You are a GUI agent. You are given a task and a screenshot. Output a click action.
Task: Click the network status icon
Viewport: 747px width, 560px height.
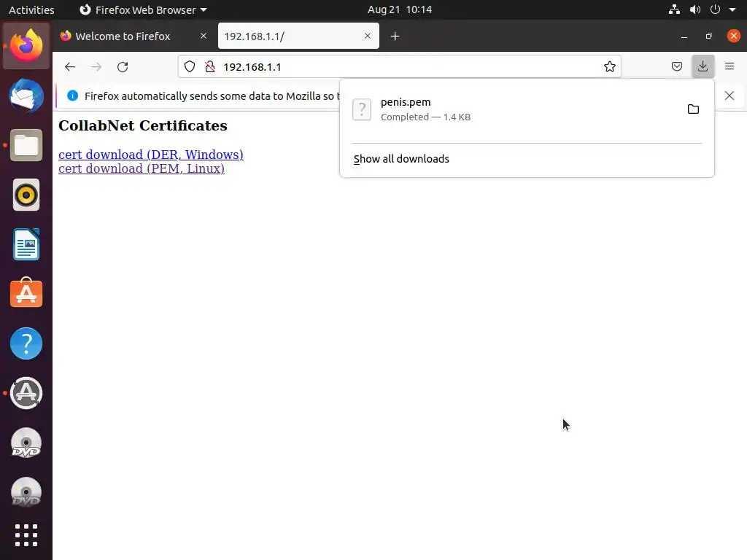coord(673,9)
